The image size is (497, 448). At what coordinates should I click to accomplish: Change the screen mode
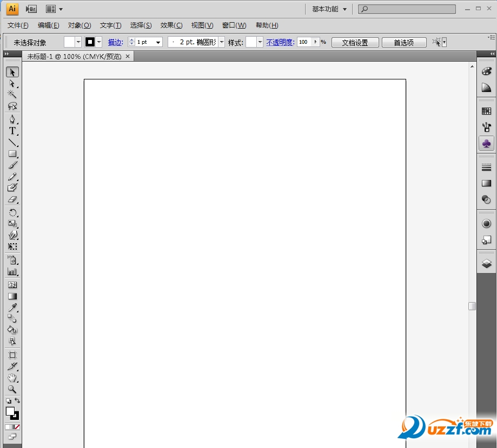pos(12,437)
